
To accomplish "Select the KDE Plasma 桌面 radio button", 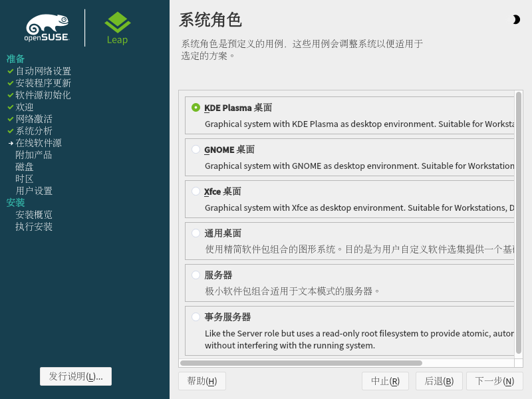I will [196, 108].
